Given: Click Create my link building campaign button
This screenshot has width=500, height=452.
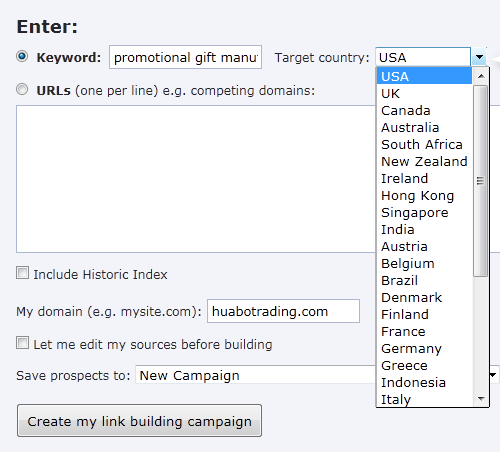Looking at the screenshot, I should (x=139, y=421).
